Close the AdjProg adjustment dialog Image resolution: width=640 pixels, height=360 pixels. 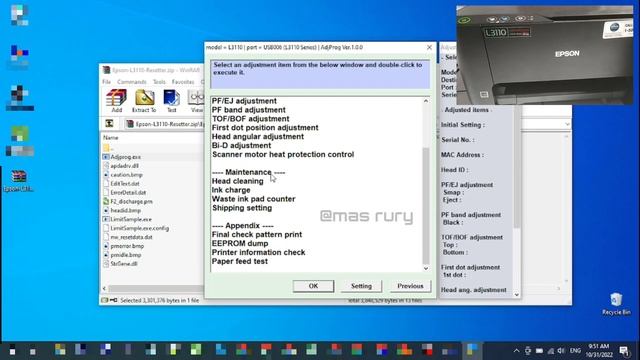[x=429, y=47]
